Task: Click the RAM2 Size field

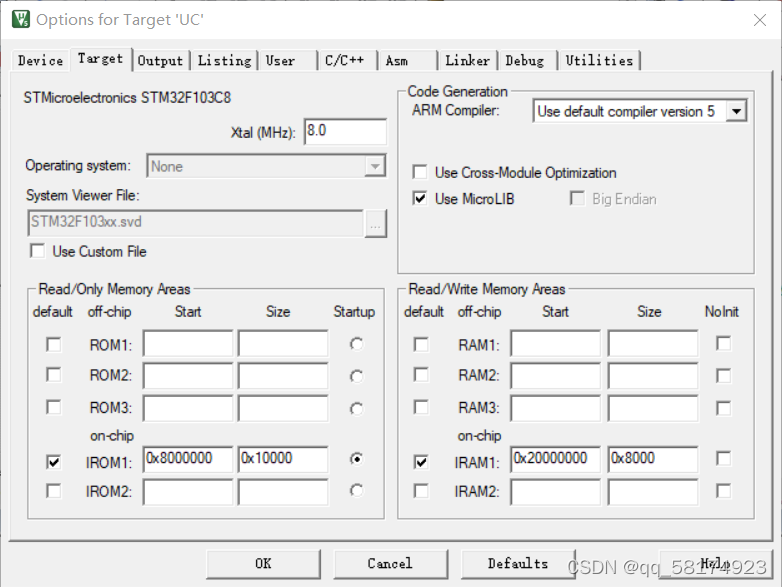Action: coord(653,375)
